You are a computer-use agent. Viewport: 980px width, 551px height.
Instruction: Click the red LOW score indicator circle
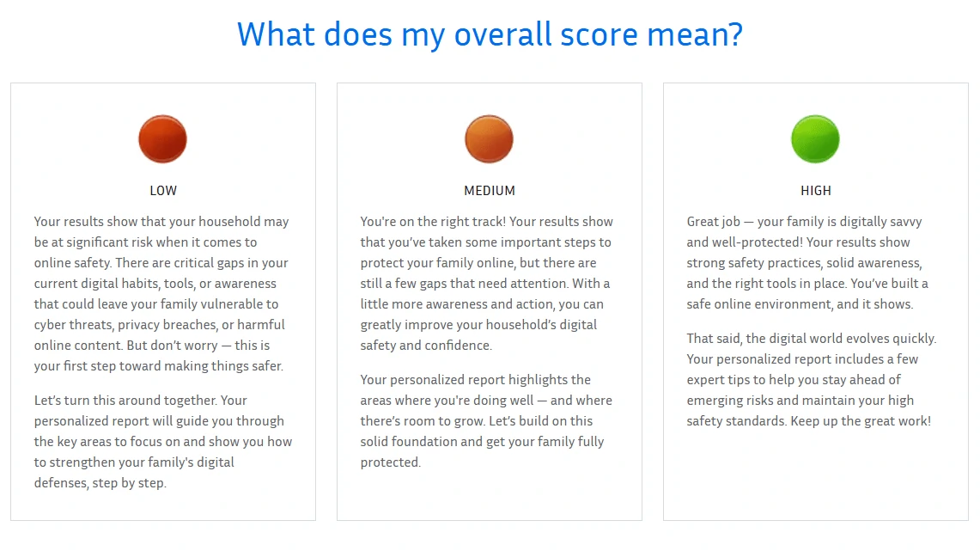(x=162, y=139)
